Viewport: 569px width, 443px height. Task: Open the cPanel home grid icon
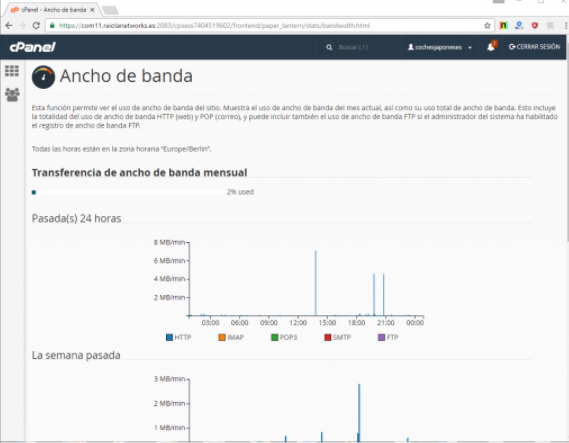12,71
